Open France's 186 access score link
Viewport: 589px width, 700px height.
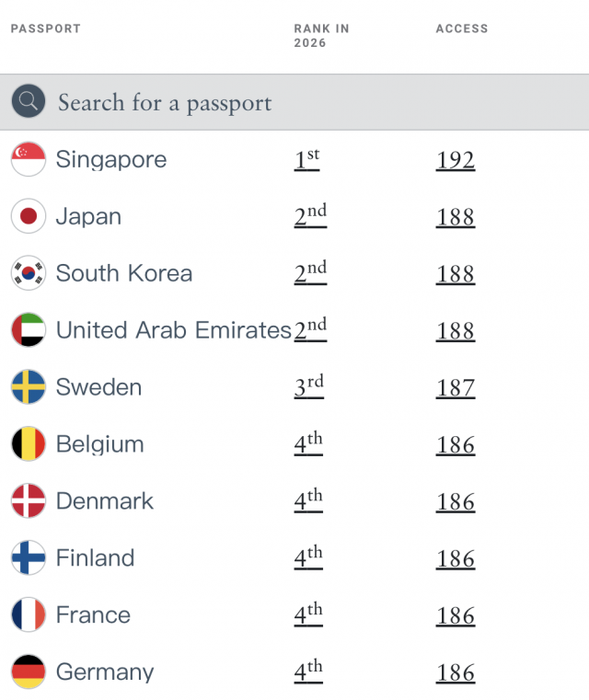coord(455,615)
